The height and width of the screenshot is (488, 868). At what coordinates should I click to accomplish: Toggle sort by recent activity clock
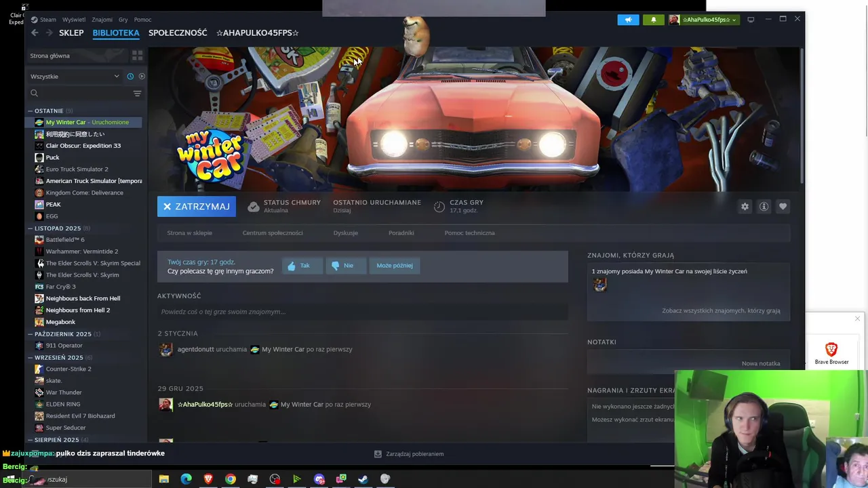pyautogui.click(x=130, y=76)
